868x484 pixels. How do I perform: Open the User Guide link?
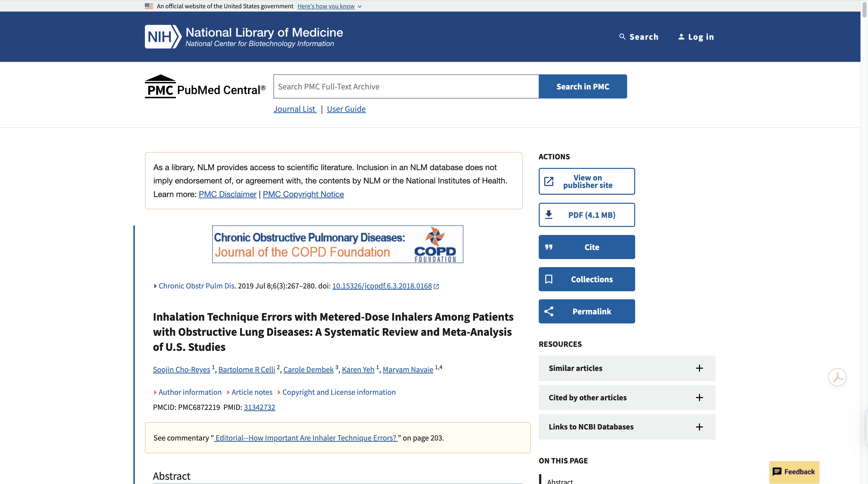(x=346, y=109)
